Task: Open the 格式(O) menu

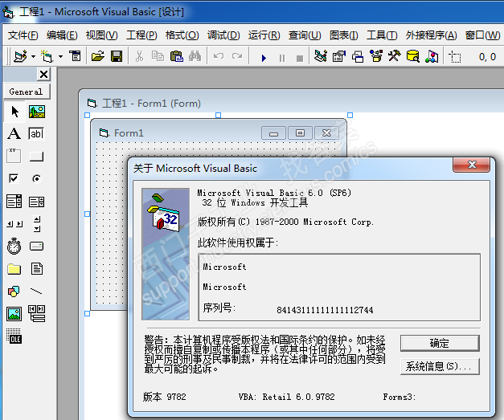Action: coord(182,35)
